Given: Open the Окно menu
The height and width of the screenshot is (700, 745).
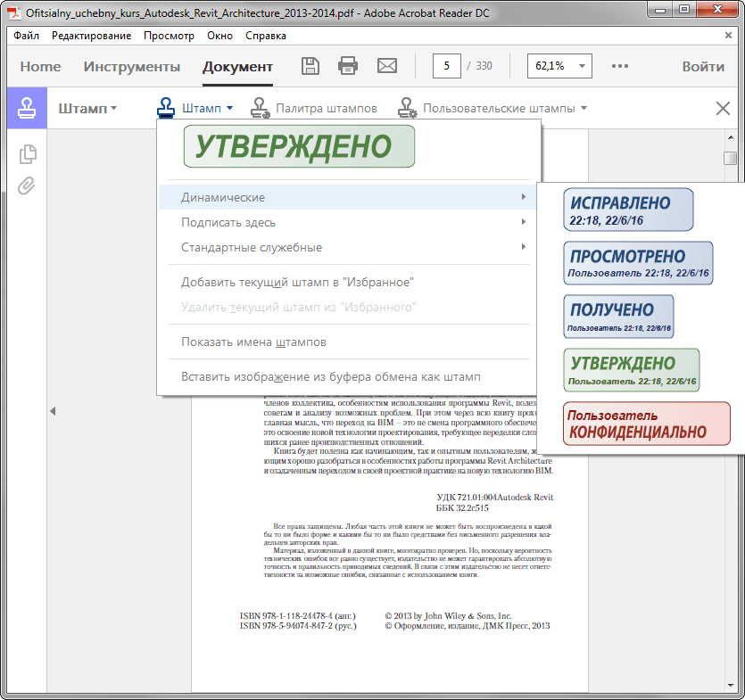Looking at the screenshot, I should click(x=219, y=36).
